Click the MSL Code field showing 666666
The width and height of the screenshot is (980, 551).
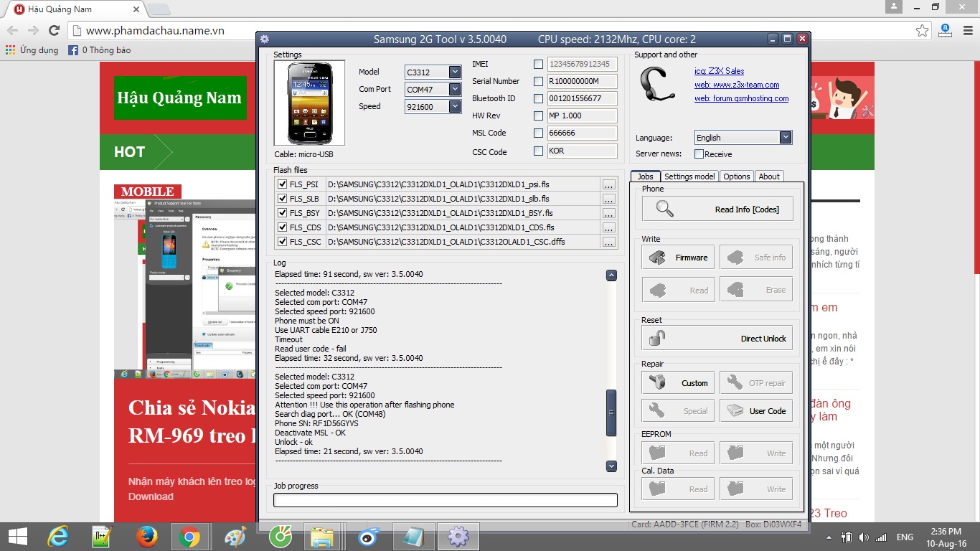[582, 133]
